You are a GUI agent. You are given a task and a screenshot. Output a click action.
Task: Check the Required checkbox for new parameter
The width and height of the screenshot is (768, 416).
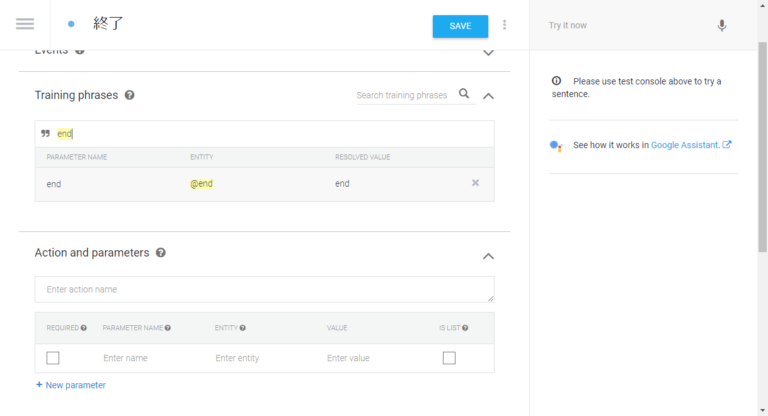[53, 358]
